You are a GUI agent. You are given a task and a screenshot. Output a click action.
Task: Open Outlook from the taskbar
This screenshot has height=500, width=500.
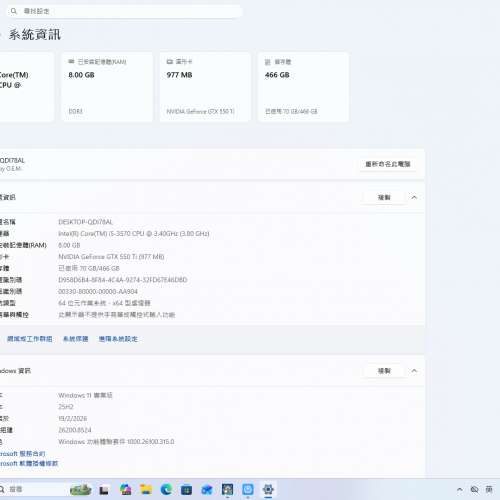207,489
